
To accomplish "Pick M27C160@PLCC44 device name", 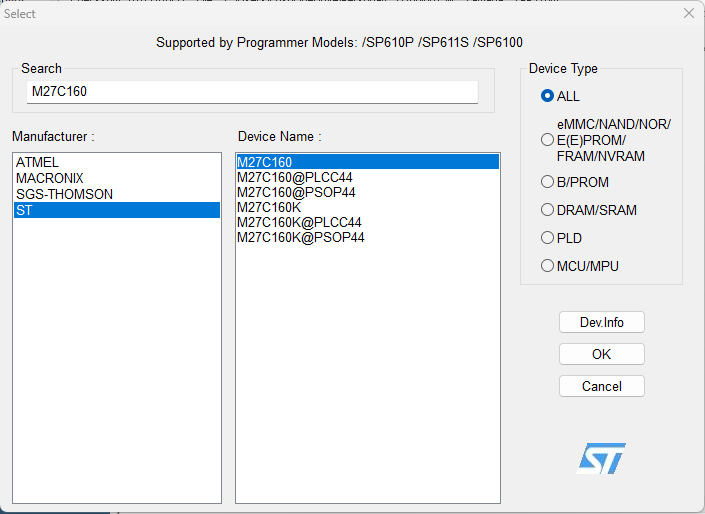I will pyautogui.click(x=295, y=177).
